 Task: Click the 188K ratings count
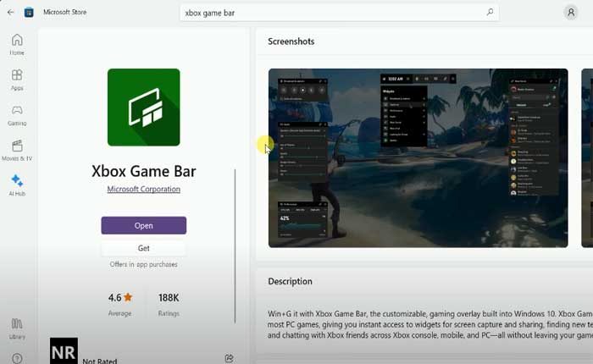169,298
